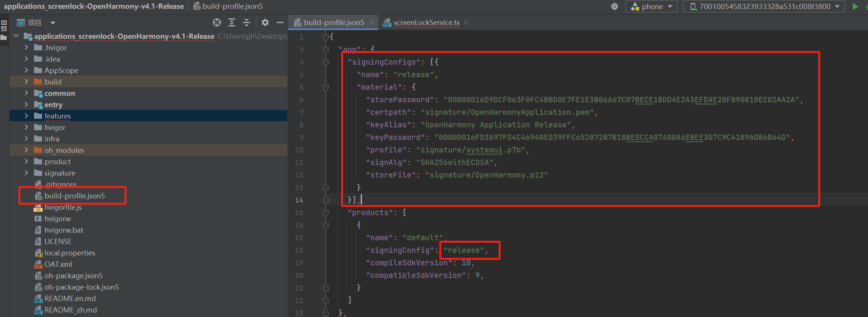Click the storeFile value on line 12

point(487,175)
